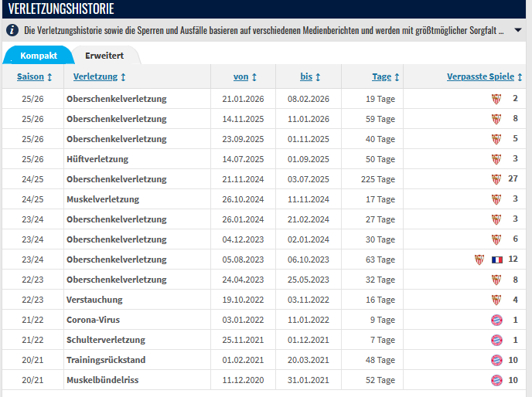Click Sevilla crest in the Verstauchung row
Viewport: 532px width, 397px height.
coord(496,300)
